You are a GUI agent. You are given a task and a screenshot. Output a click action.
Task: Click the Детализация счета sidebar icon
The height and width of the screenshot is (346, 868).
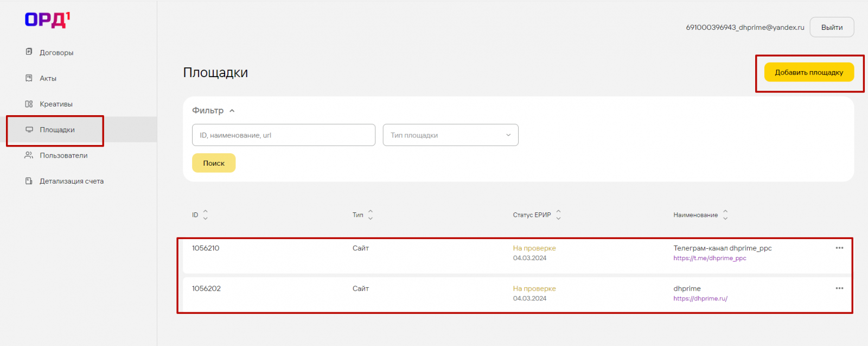pos(29,181)
